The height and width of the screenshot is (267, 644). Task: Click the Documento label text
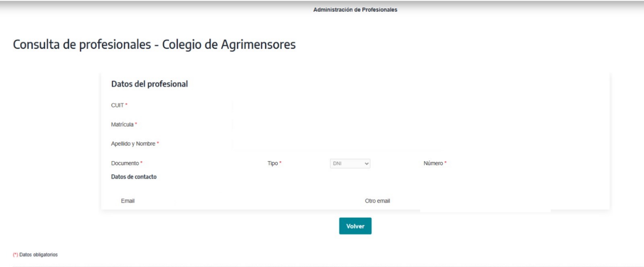pyautogui.click(x=125, y=164)
